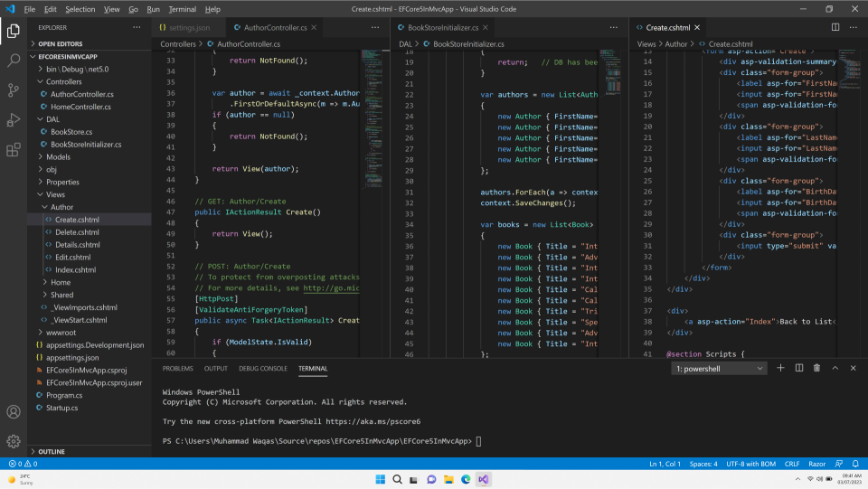
Task: Expand the Models folder
Action: pos(58,156)
